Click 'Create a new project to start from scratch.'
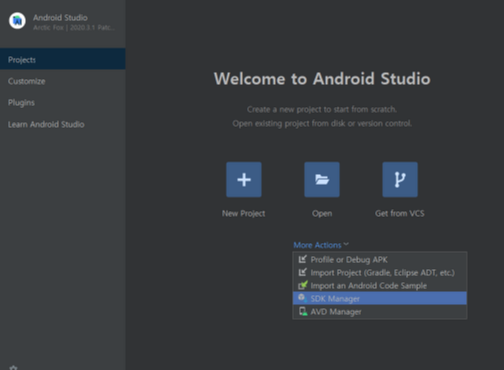Viewport: 504px width, 370px height. [x=322, y=109]
